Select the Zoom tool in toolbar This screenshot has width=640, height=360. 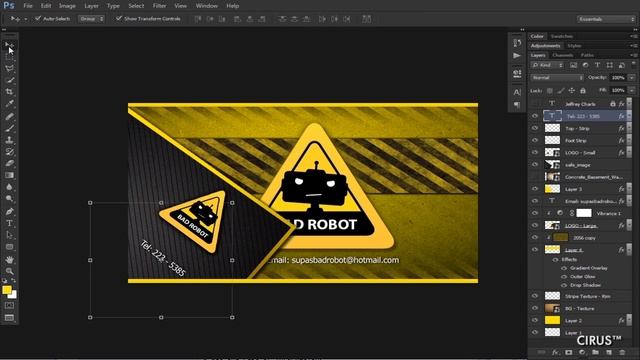9,271
